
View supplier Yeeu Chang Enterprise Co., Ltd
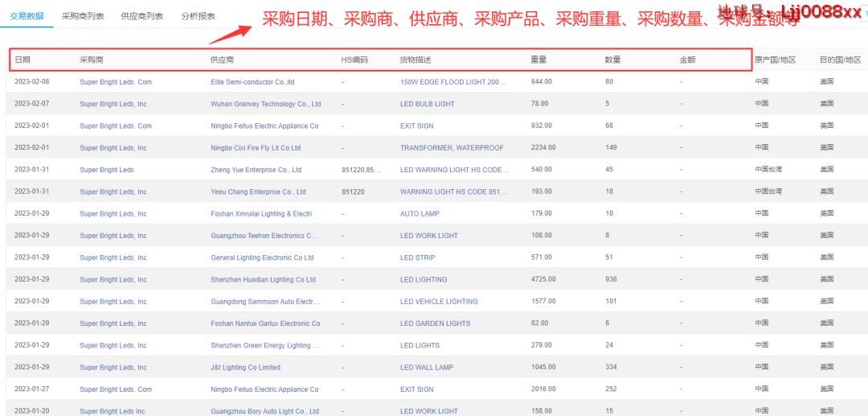pyautogui.click(x=258, y=192)
